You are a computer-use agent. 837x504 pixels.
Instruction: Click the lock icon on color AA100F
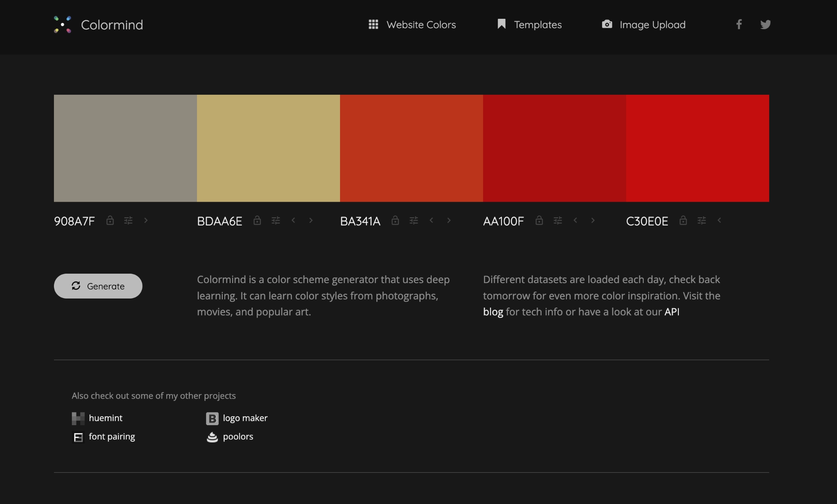(x=539, y=220)
